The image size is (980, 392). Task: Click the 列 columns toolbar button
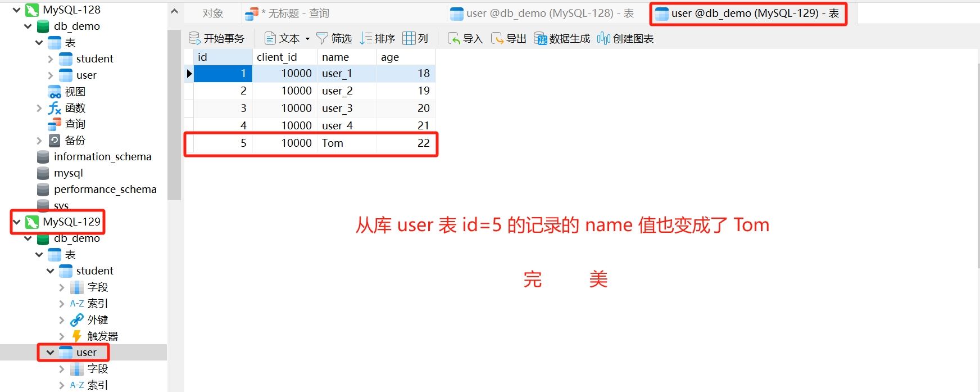[x=415, y=38]
